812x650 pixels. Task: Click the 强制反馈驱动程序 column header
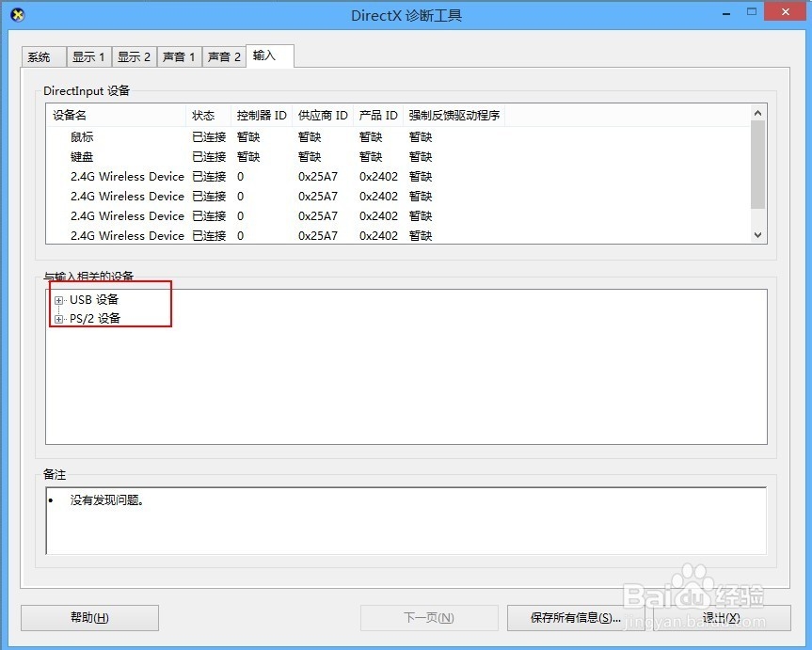454,115
